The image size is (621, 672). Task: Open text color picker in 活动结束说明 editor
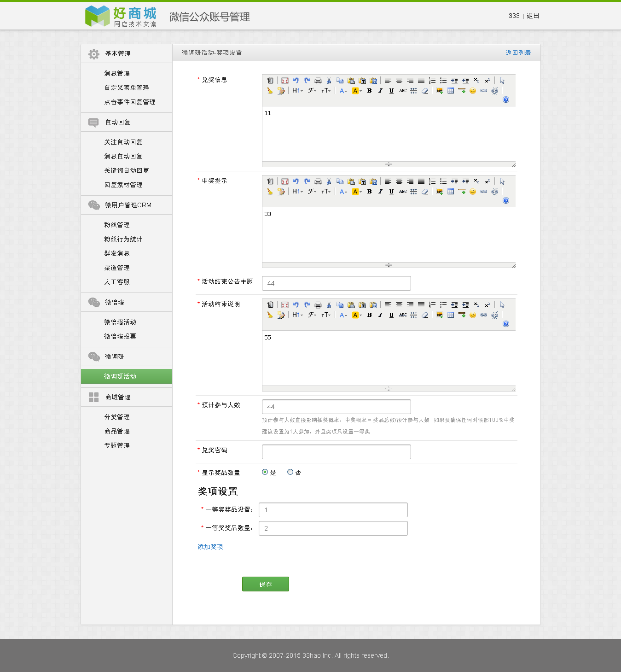coord(343,315)
